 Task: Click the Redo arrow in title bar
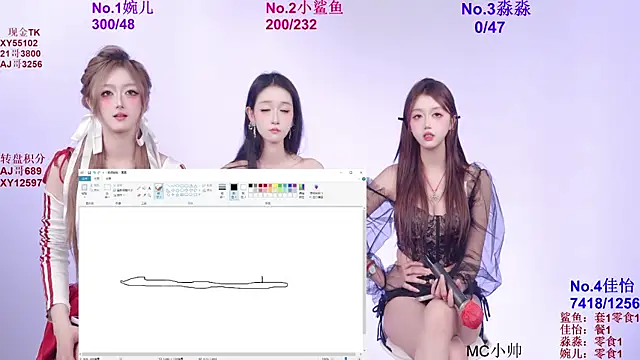pyautogui.click(x=99, y=173)
